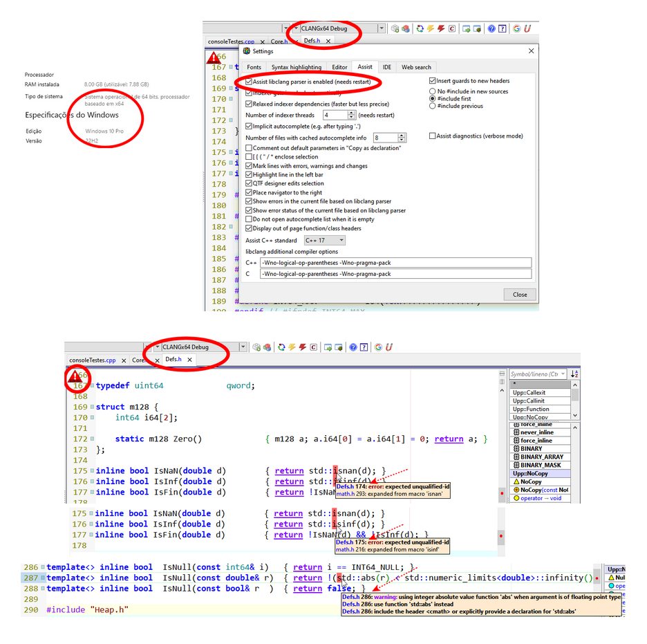Click the red C icon in lower toolbar
The image size is (647, 644).
(x=314, y=347)
